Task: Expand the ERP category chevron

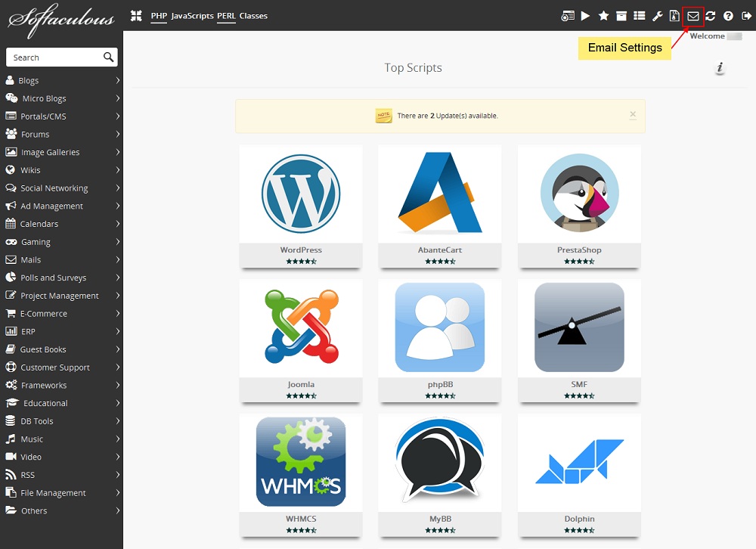Action: pos(117,331)
